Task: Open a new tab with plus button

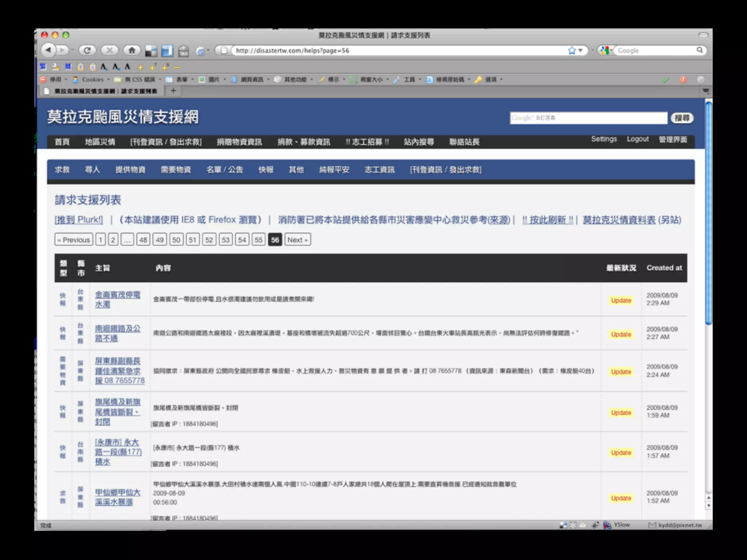Action: pos(174,91)
